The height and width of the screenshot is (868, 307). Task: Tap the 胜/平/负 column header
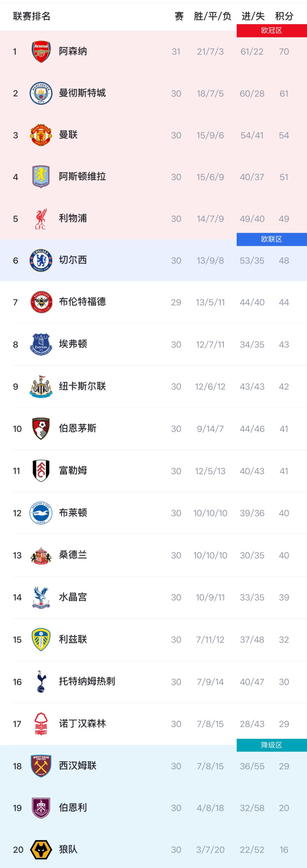click(x=212, y=16)
